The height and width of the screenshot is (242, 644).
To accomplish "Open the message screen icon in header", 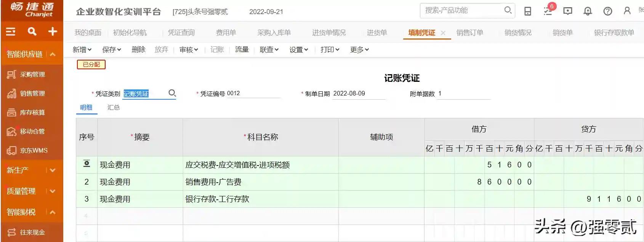I will point(568,11).
